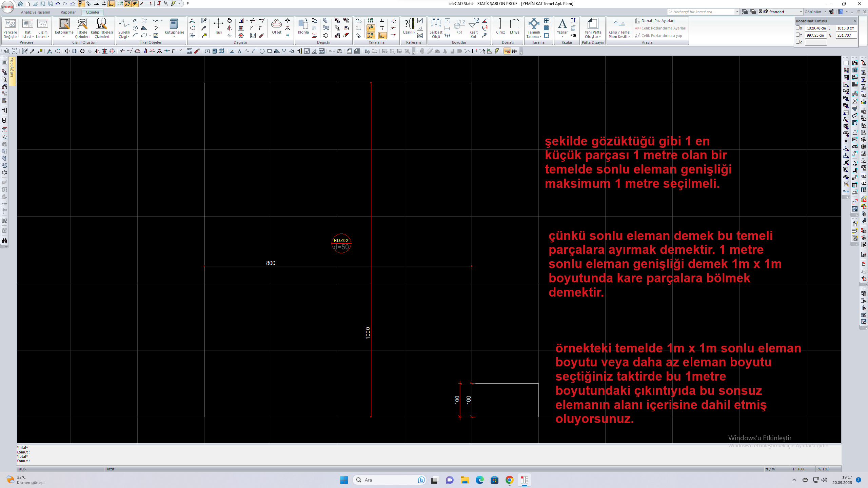Measure with the Uzaklık tool
Image resolution: width=868 pixels, height=488 pixels.
click(x=409, y=26)
